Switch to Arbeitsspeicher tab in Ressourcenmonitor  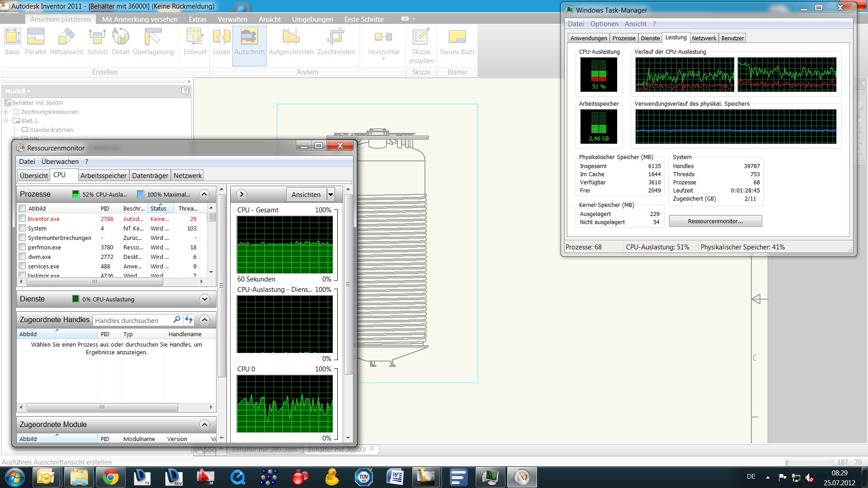point(104,175)
